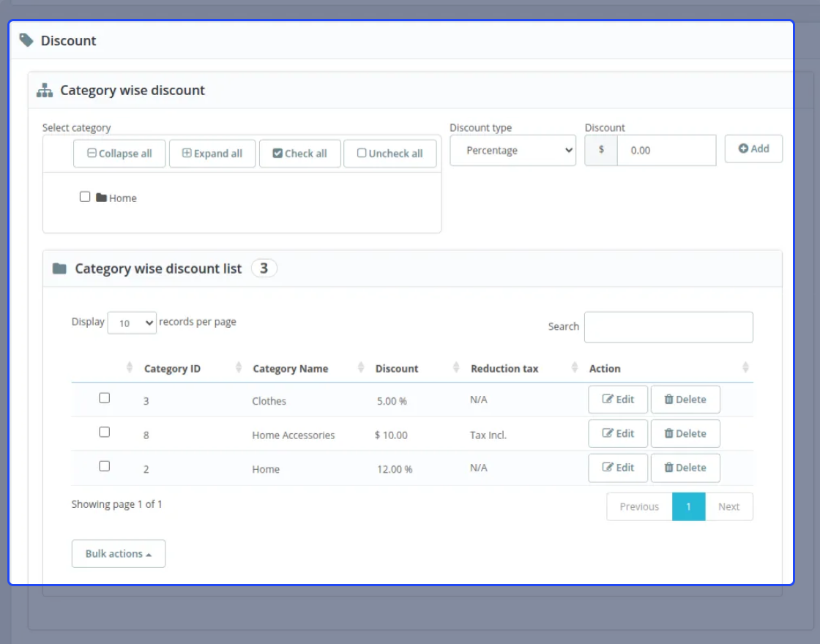Check the Home category checkbox
This screenshot has height=644, width=820.
85,197
